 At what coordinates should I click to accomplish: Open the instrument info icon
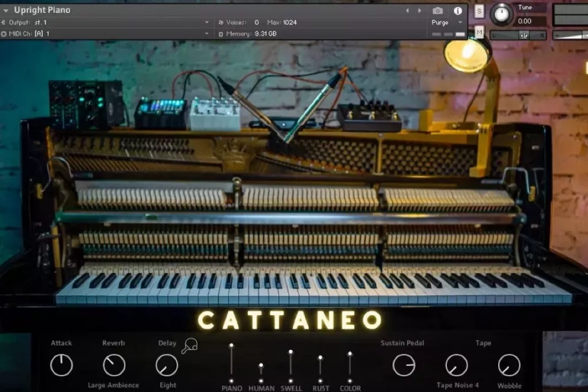pos(458,11)
